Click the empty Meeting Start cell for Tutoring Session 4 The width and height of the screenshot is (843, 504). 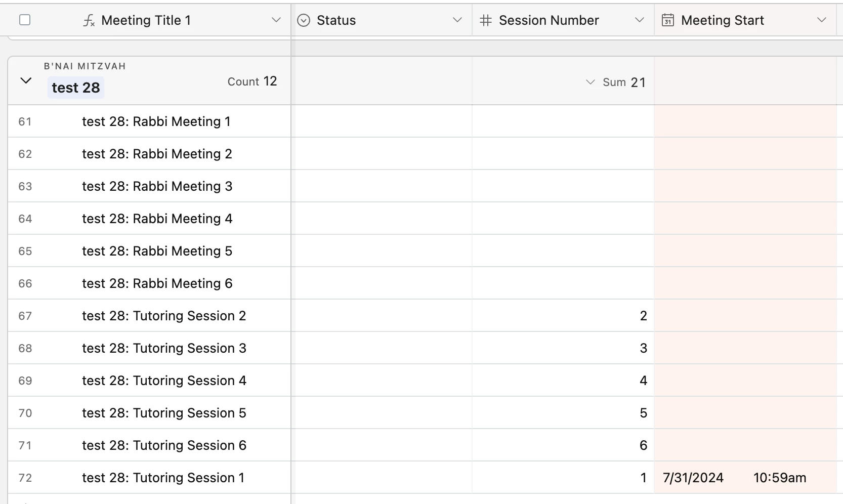coord(745,381)
